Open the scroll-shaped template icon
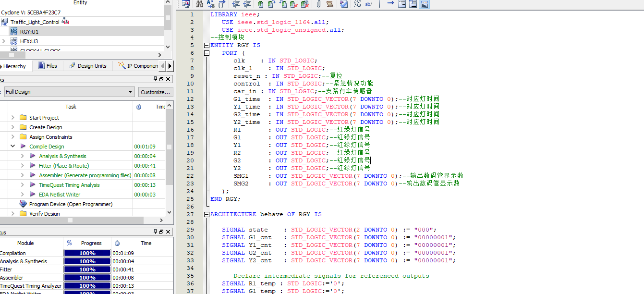 tap(330, 4)
